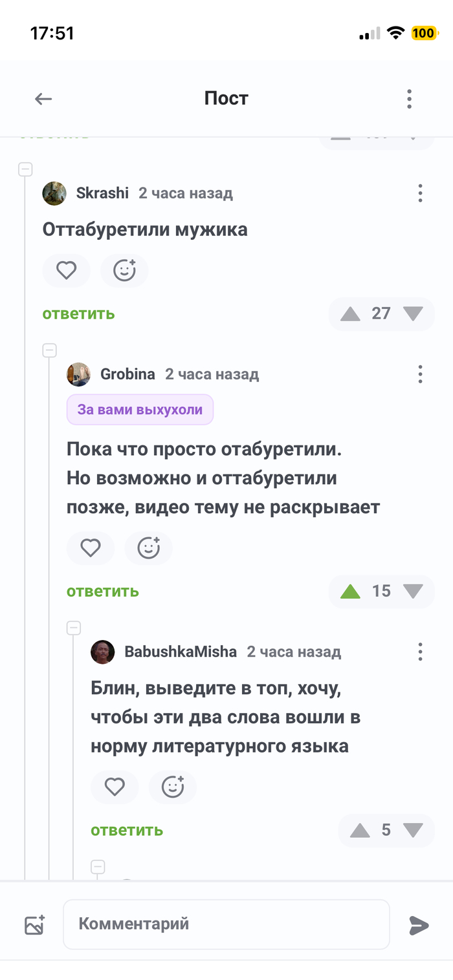
Task: Add emoji reaction to BabushkaMisha's comment
Action: (173, 787)
